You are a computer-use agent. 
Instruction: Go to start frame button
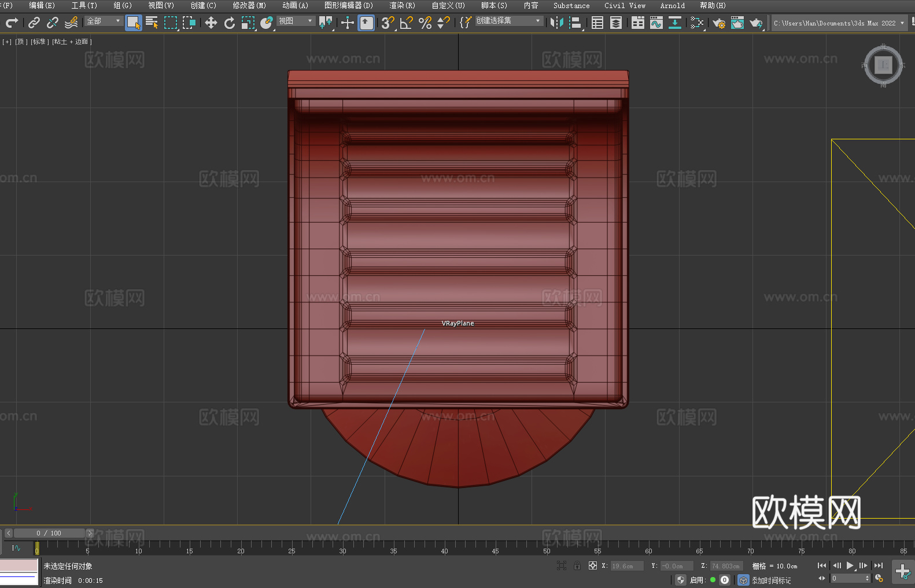click(821, 565)
